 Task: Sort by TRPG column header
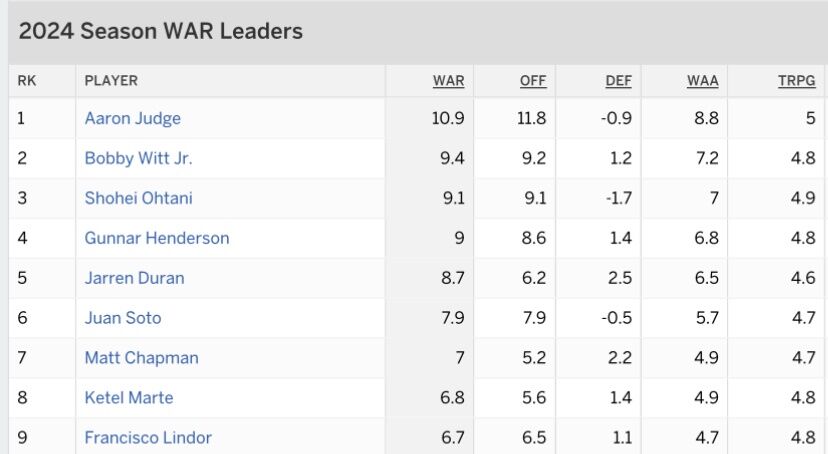point(796,81)
